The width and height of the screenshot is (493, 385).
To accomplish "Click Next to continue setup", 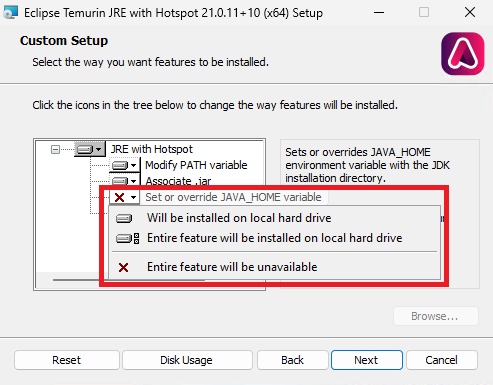I will point(366,360).
